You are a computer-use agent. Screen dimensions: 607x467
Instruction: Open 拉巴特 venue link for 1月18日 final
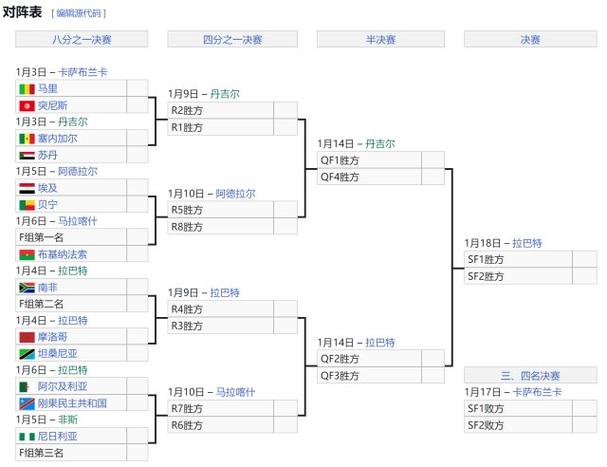coord(527,242)
